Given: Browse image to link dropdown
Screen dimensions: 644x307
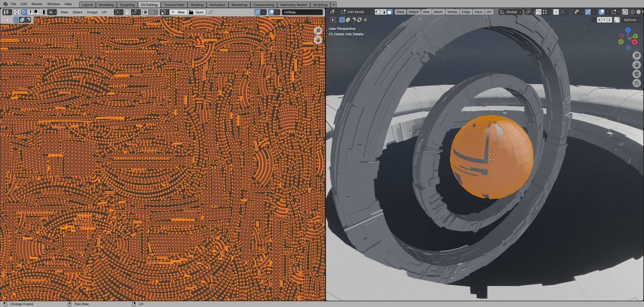Looking at the screenshot, I should click(x=165, y=12).
